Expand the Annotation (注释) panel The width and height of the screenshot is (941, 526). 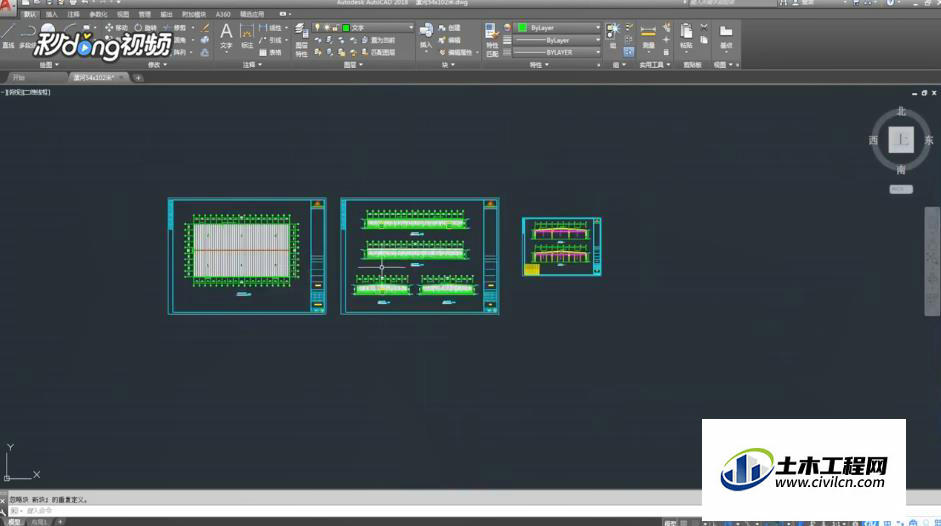coord(252,65)
